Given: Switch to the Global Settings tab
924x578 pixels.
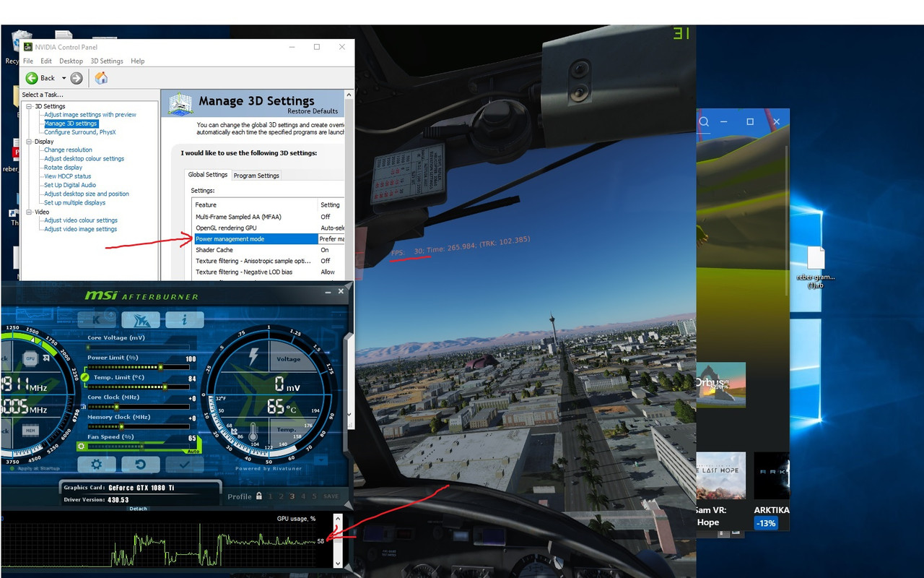Looking at the screenshot, I should pyautogui.click(x=208, y=175).
